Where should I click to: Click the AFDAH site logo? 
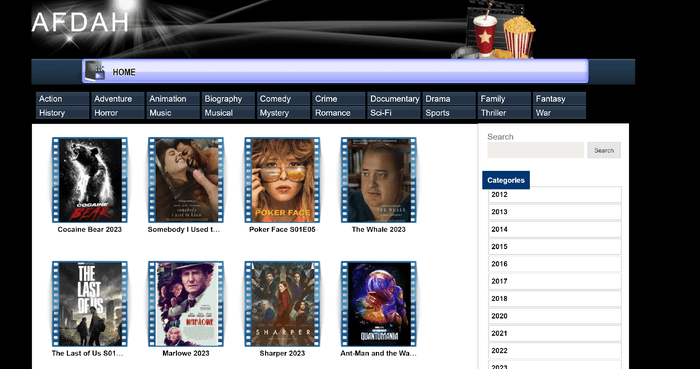(x=80, y=22)
